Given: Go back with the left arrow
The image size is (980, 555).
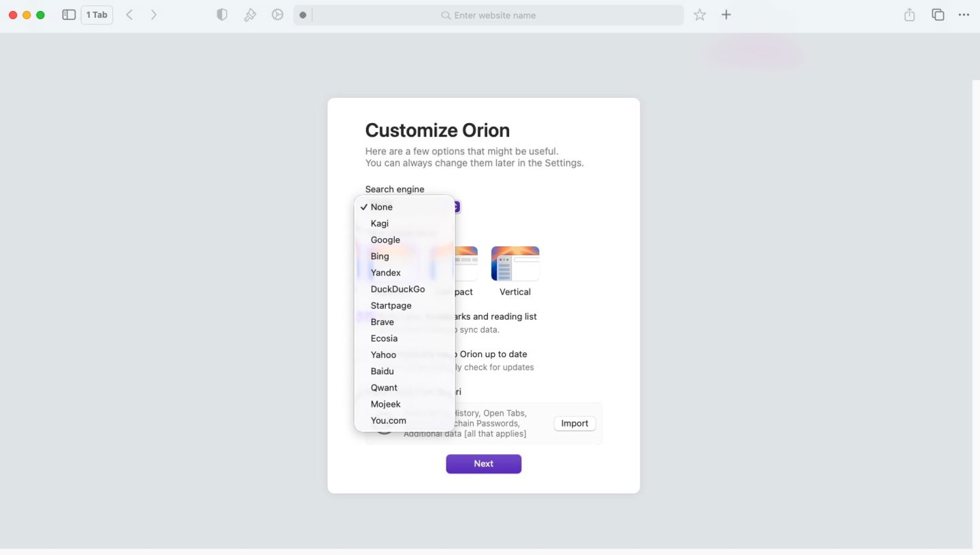Looking at the screenshot, I should pos(129,15).
